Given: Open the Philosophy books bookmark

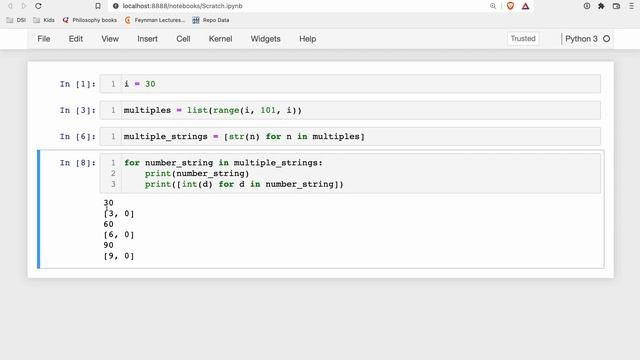Looking at the screenshot, I should pyautogui.click(x=89, y=20).
